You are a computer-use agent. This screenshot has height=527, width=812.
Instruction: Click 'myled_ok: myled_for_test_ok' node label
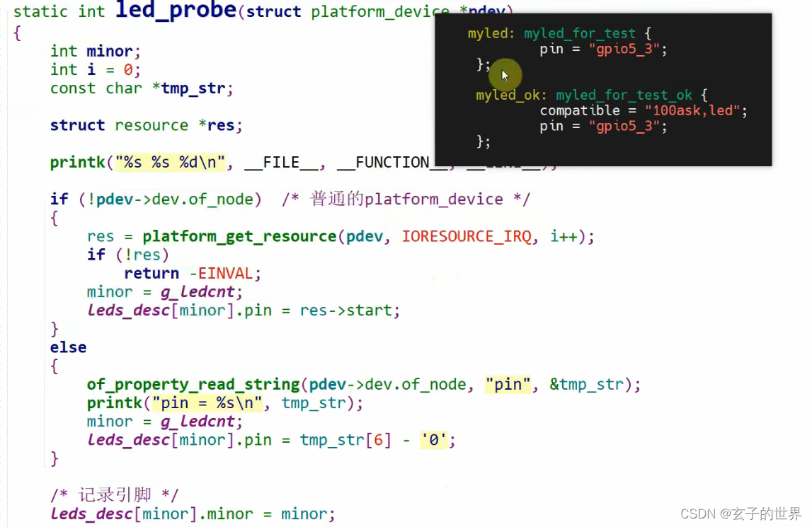click(x=584, y=95)
